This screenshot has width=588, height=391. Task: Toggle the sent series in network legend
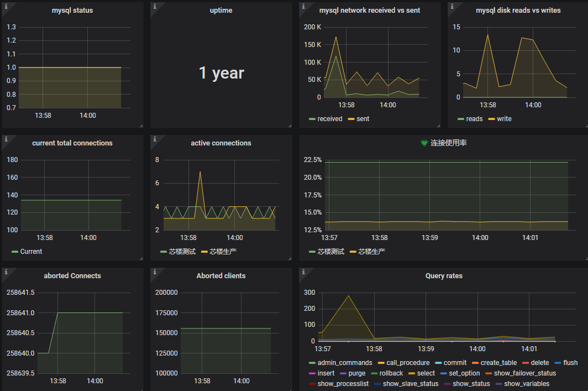[x=363, y=119]
